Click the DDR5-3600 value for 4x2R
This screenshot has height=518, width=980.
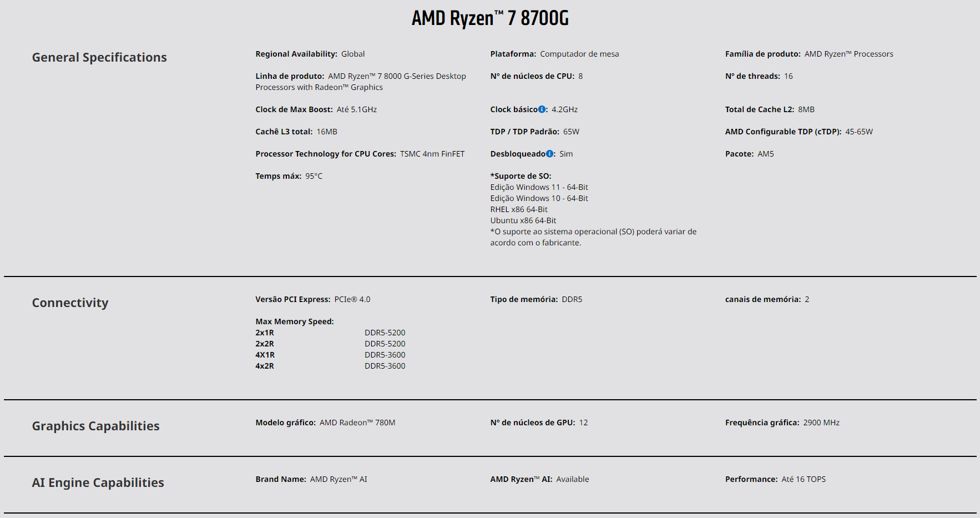[385, 366]
